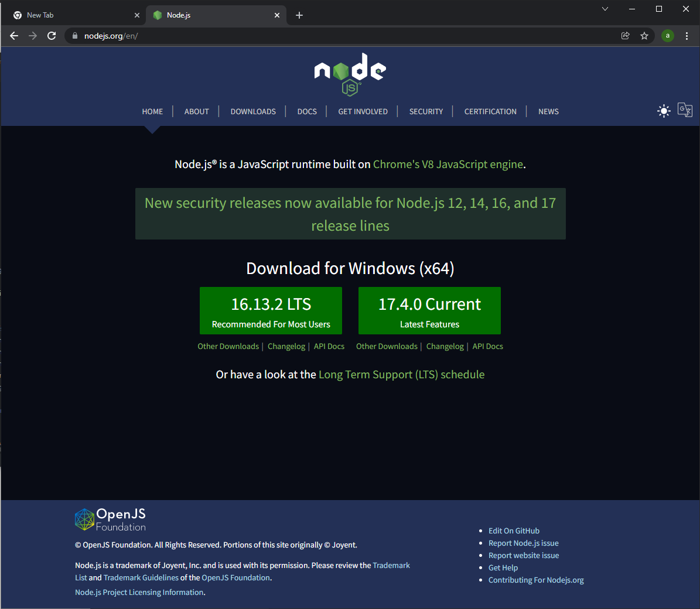Click the address bar URL

(111, 36)
